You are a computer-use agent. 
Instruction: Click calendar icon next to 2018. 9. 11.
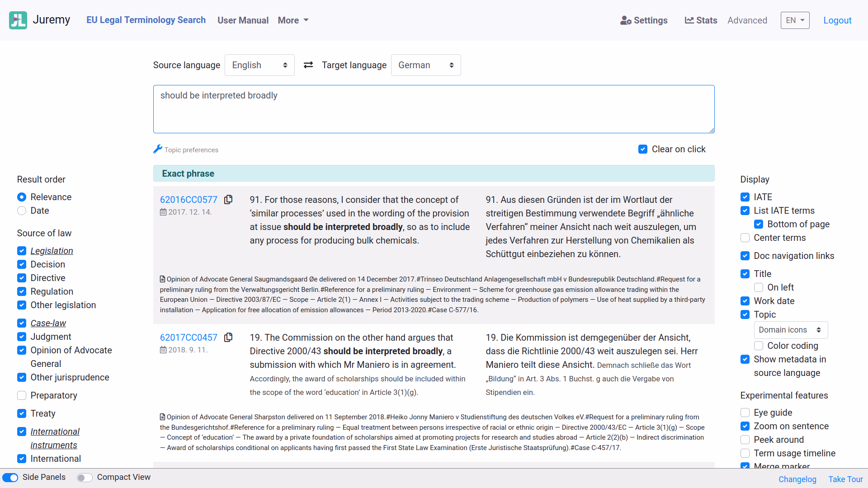163,350
